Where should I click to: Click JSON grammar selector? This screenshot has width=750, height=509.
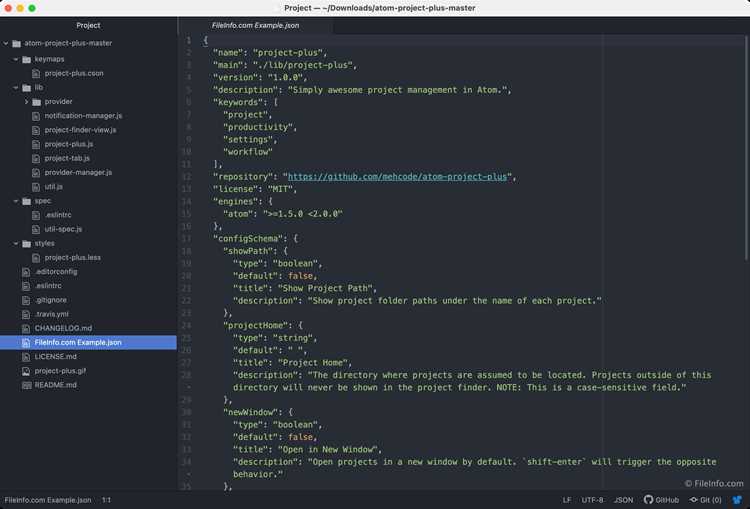point(623,500)
